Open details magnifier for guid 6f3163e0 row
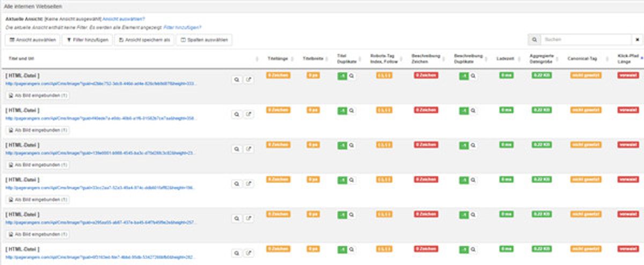644x265 pixels. tap(237, 253)
